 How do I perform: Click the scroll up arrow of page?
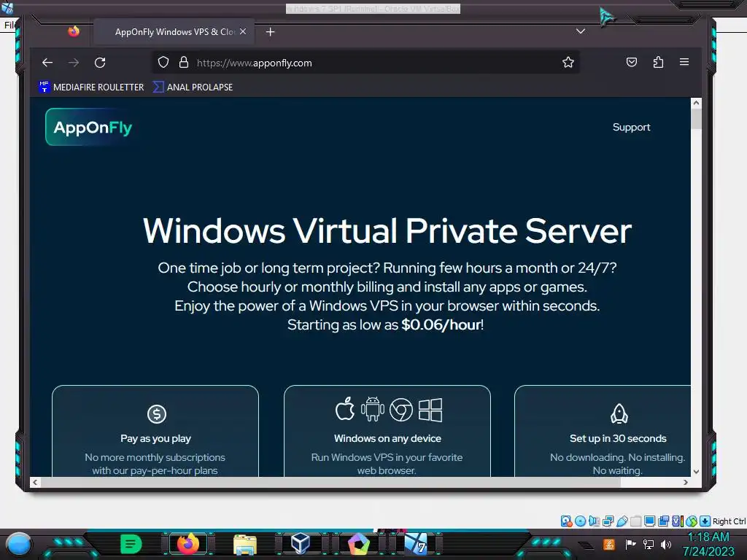coord(696,102)
